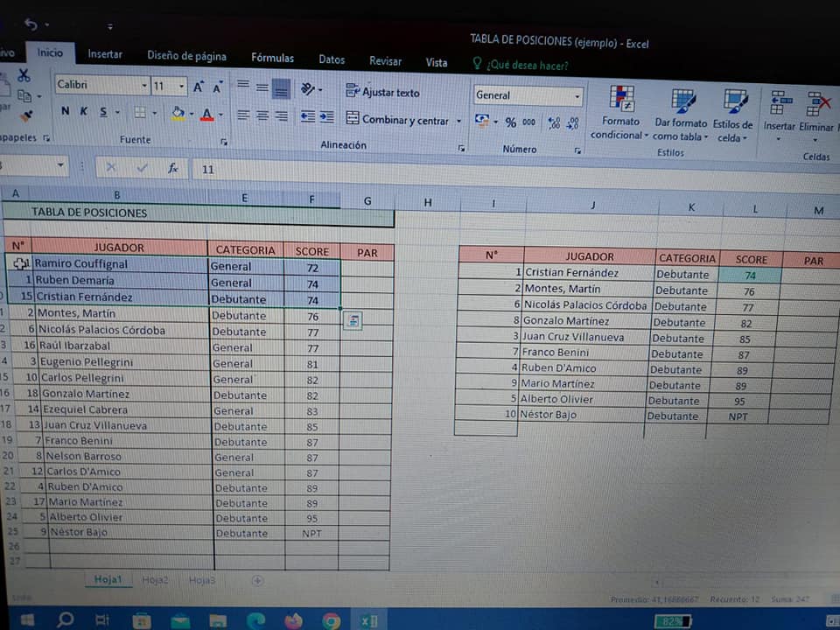840x630 pixels.
Task: Apply the yellow fill color bucket
Action: pos(178,113)
